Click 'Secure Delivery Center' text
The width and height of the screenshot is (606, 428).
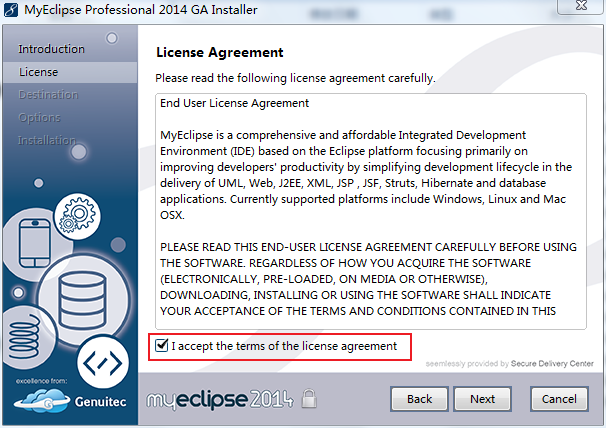tap(552, 363)
